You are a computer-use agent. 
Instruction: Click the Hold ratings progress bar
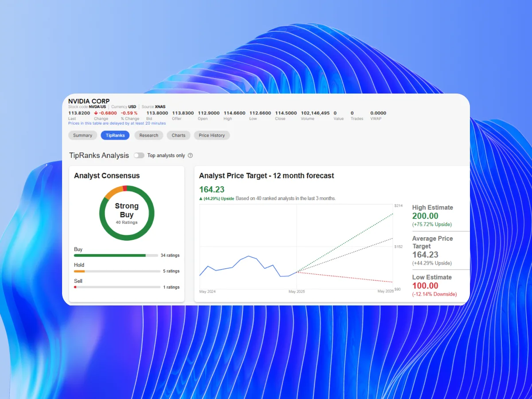coord(116,271)
